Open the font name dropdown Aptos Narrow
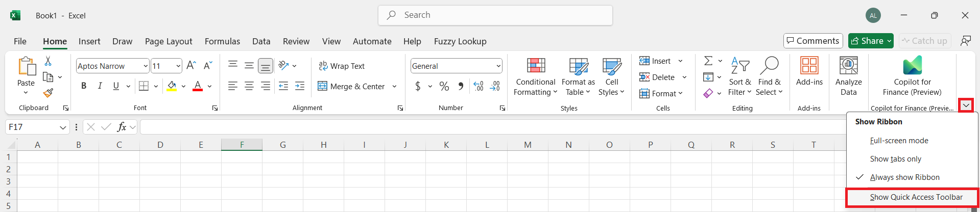This screenshot has width=980, height=212. point(145,66)
